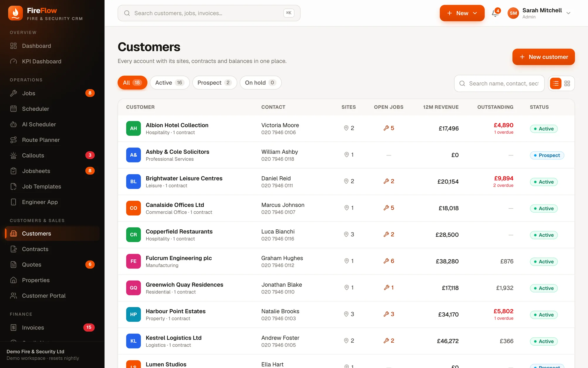Viewport: 588px width, 368px height.
Task: Open Dashboard in the sidebar
Action: 52,46
